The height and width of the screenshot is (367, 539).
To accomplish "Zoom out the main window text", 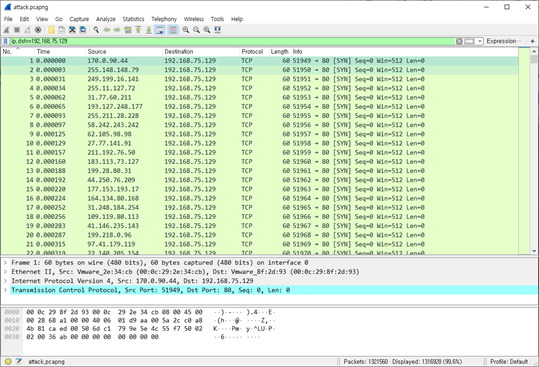I will [x=196, y=30].
